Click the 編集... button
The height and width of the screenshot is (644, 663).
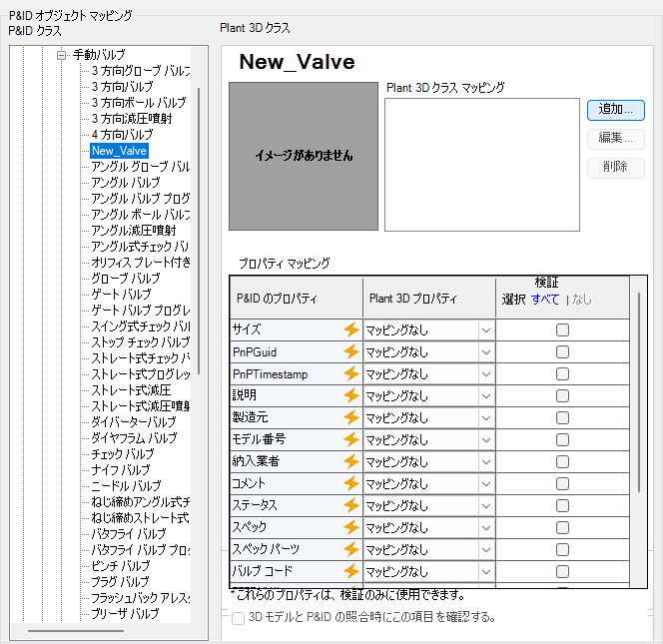point(616,138)
